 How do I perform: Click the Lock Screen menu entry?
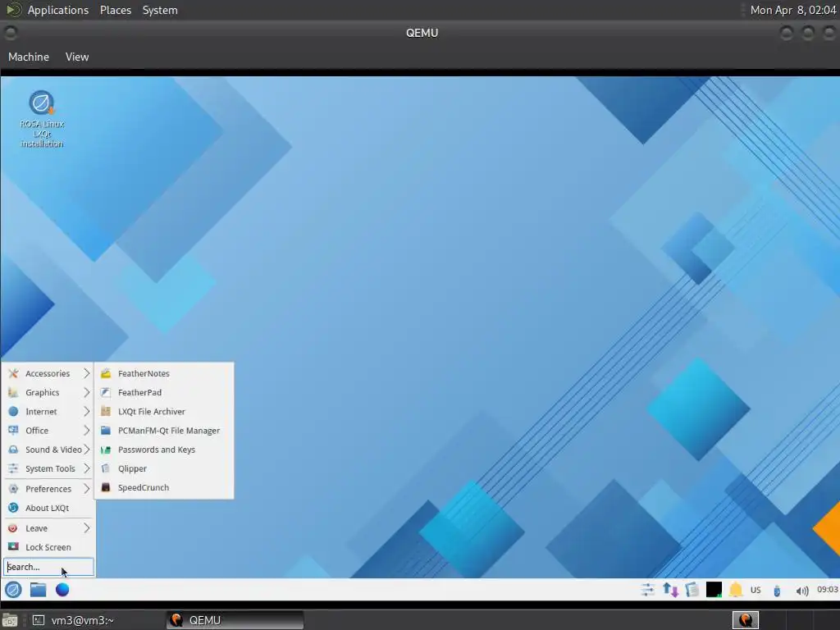pyautogui.click(x=48, y=547)
